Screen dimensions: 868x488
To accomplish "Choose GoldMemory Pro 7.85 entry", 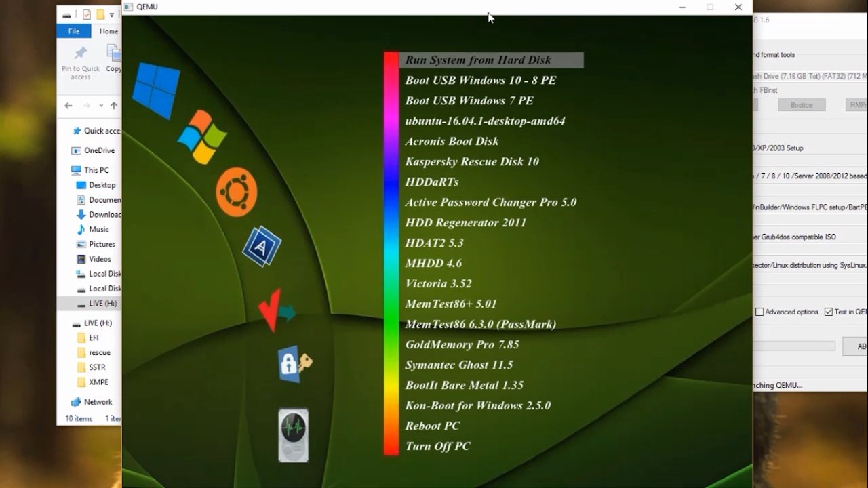I will click(x=462, y=344).
